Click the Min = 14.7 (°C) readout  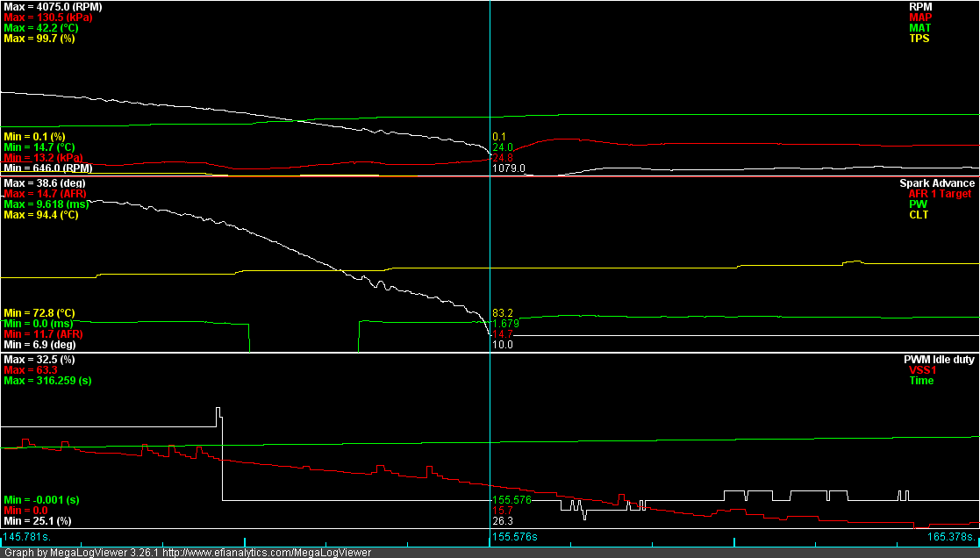tap(39, 147)
